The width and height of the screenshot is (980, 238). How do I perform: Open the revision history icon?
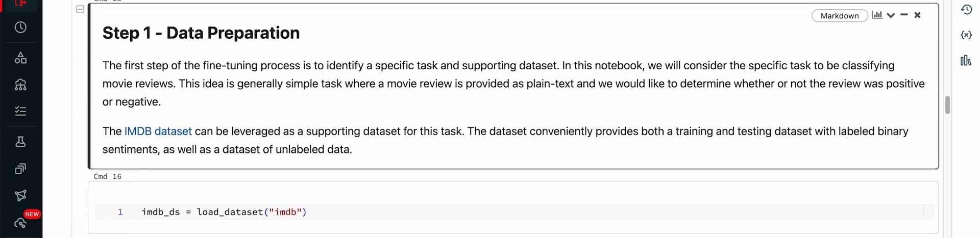coord(966,10)
